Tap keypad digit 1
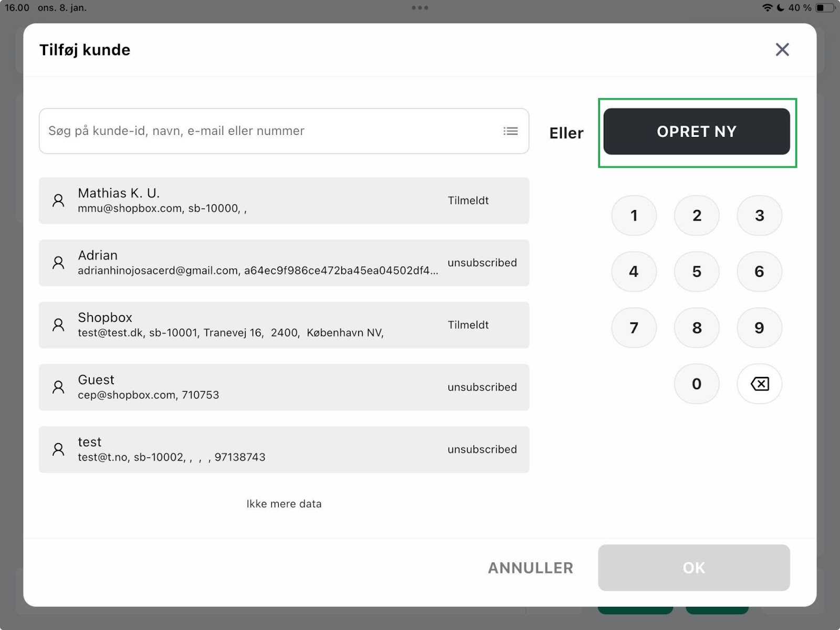 pyautogui.click(x=634, y=215)
